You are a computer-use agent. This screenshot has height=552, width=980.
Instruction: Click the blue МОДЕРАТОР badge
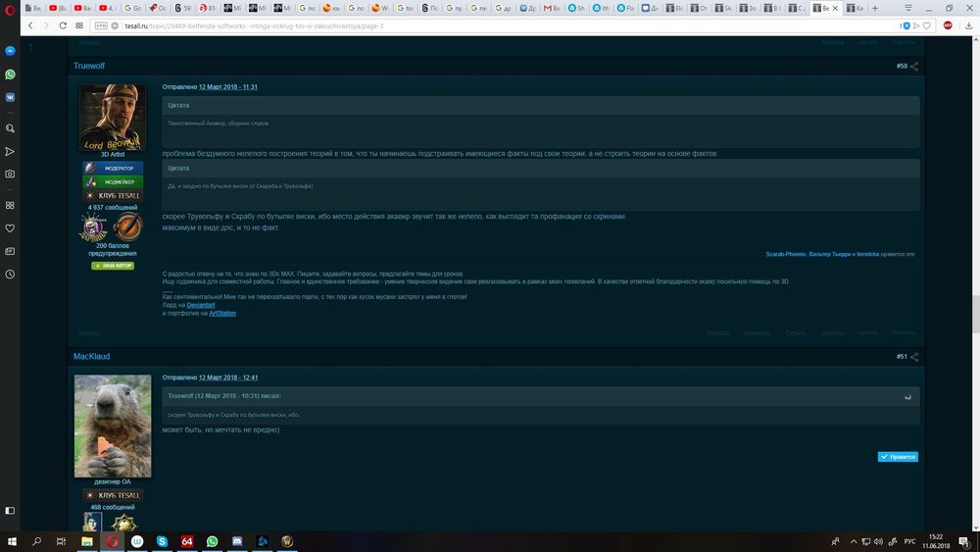(113, 169)
